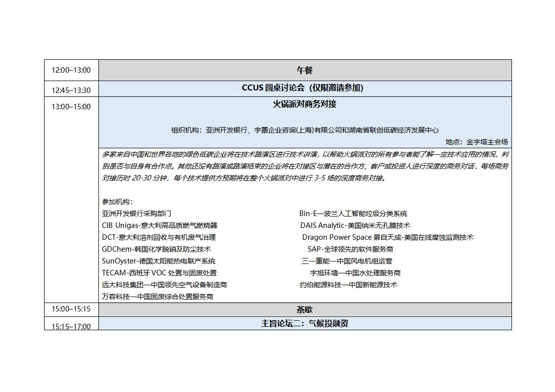Select TECAM 西班牙 VOC entry
The image size is (555, 392).
159,273
